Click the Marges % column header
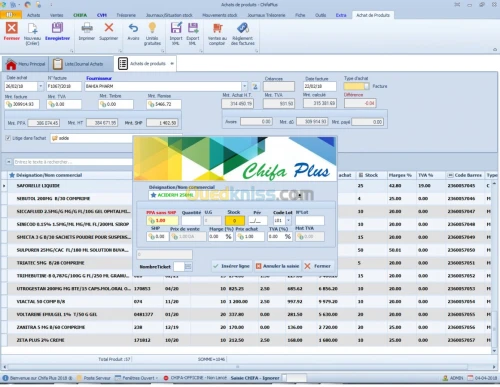 401,175
